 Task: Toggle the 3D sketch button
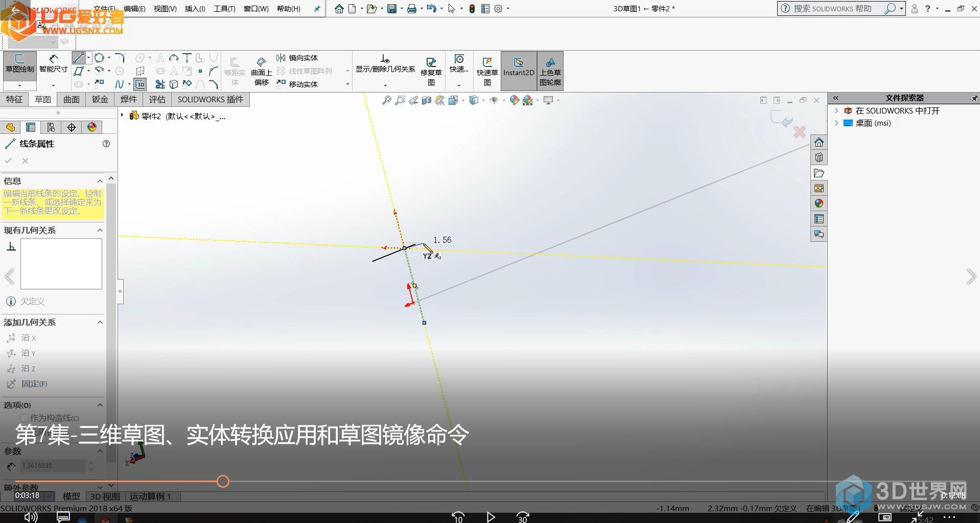click(x=141, y=84)
